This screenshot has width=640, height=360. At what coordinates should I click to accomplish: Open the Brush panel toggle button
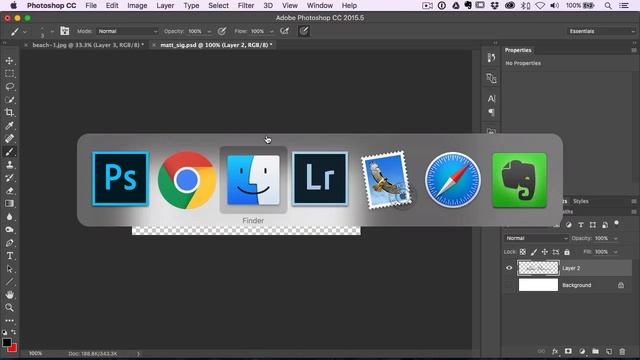click(x=64, y=31)
